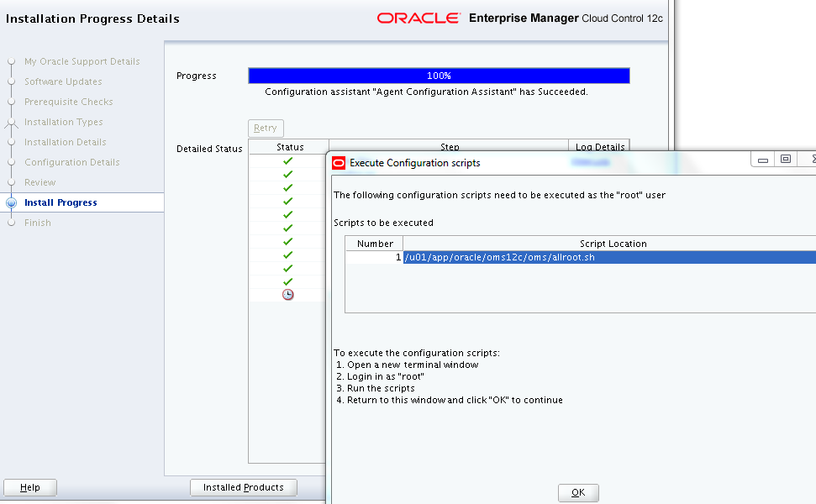Click the Script Location column header
Screen dimensions: 816x504
tap(613, 244)
